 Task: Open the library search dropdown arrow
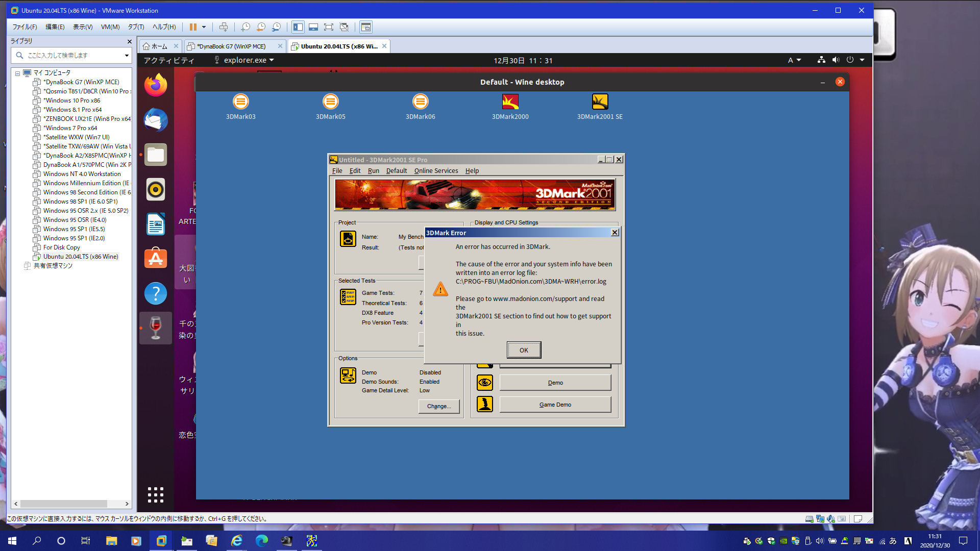point(127,56)
